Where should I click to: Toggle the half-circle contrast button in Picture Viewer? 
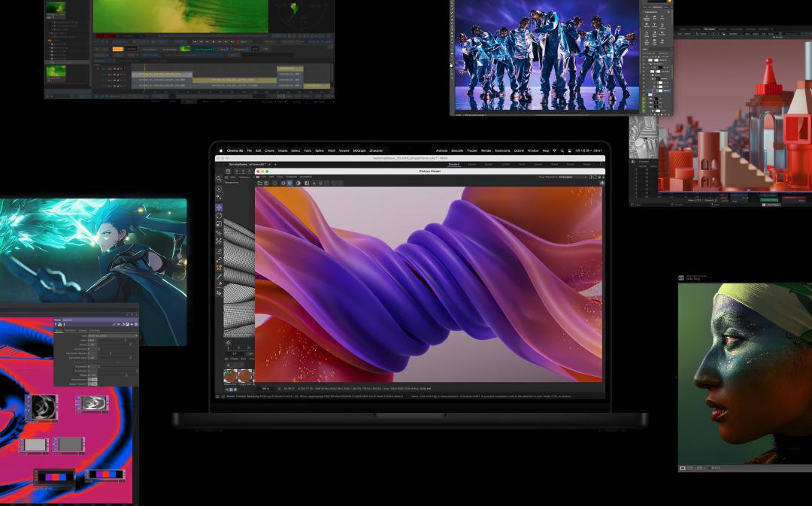pos(298,183)
